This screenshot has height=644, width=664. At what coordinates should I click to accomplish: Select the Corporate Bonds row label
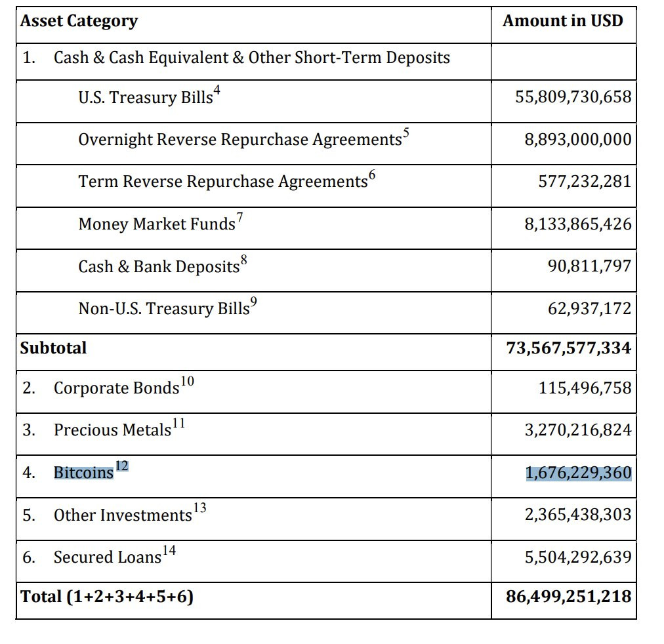pyautogui.click(x=116, y=388)
